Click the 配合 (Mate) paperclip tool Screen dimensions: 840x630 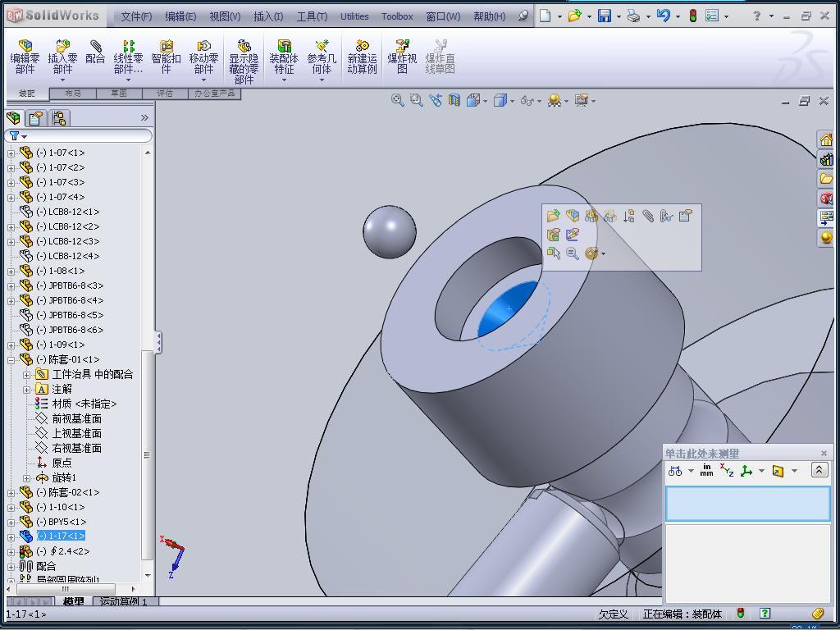point(95,52)
